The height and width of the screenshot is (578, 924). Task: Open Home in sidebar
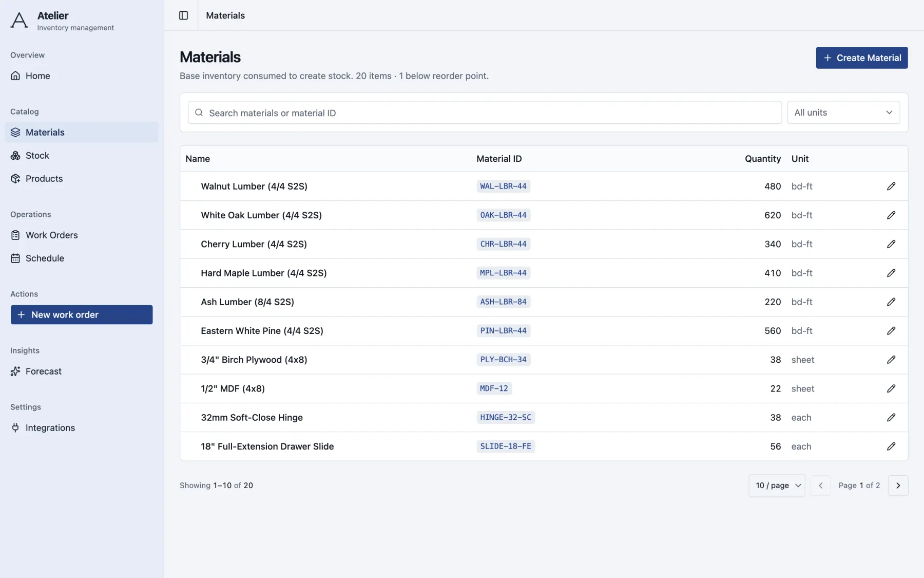tap(82, 76)
